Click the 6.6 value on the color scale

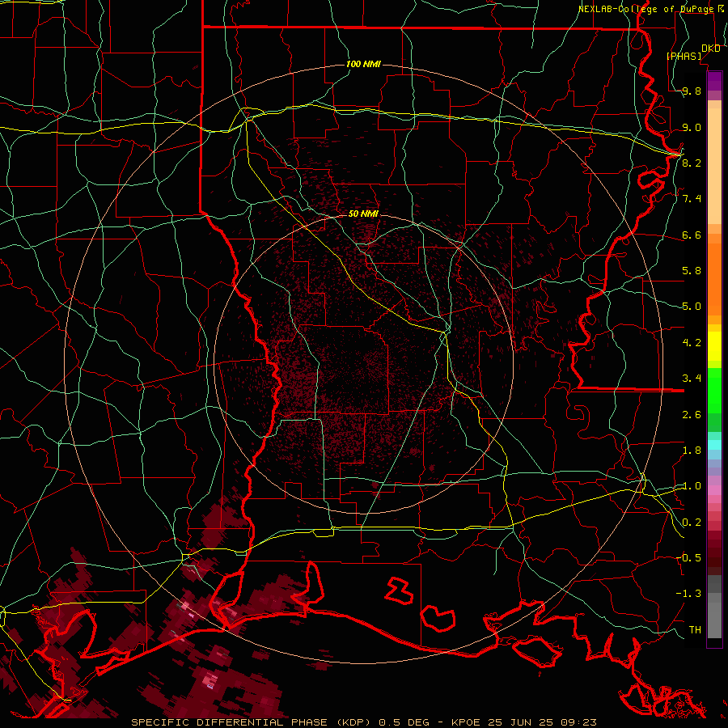pos(692,235)
